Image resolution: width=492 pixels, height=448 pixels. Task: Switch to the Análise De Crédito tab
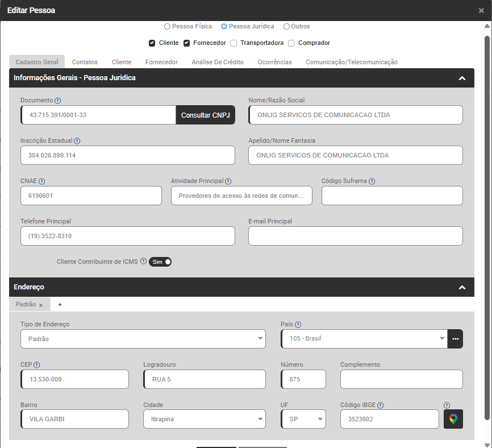pyautogui.click(x=218, y=62)
